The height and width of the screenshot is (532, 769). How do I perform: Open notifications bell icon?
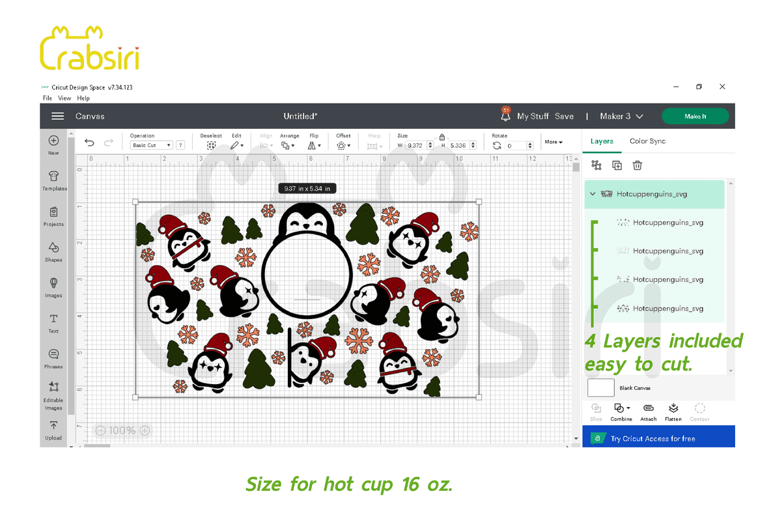[x=506, y=115]
